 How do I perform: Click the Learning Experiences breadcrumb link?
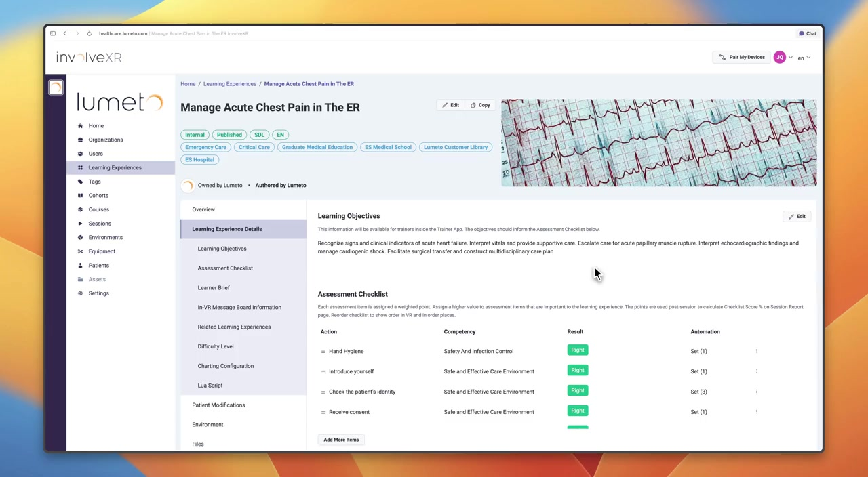[230, 84]
